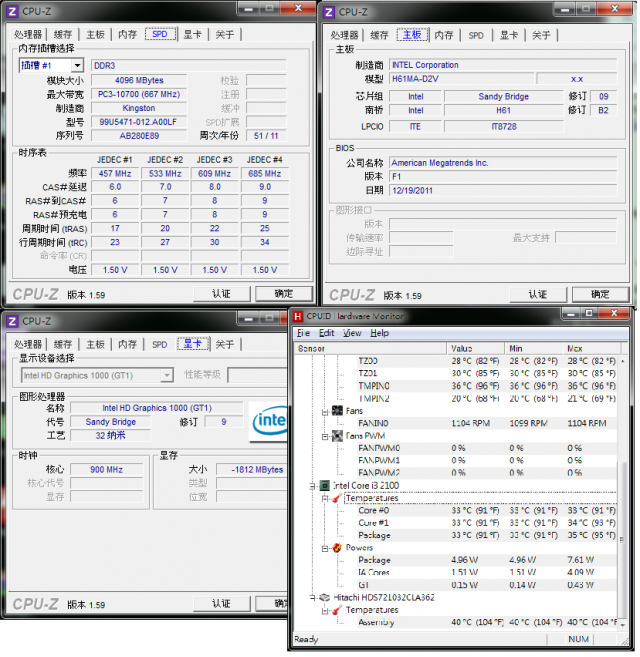Click the HWMonitor red H title bar icon
The image size is (640, 657).
pos(298,317)
